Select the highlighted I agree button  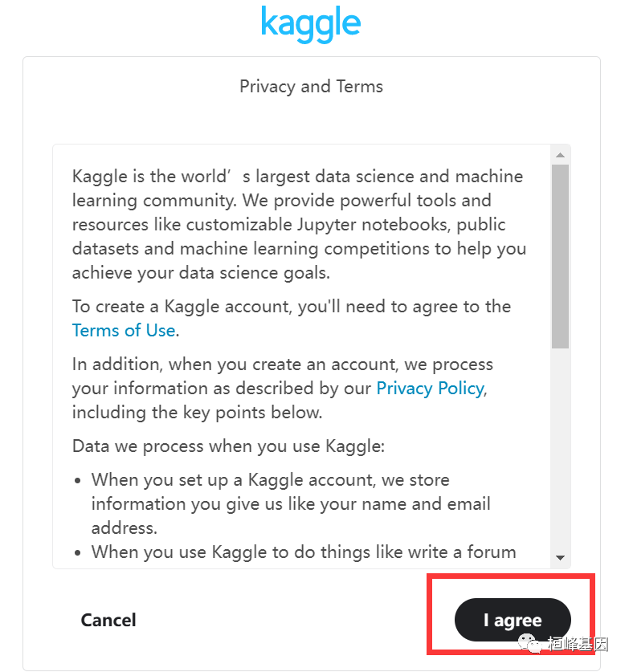pos(513,620)
